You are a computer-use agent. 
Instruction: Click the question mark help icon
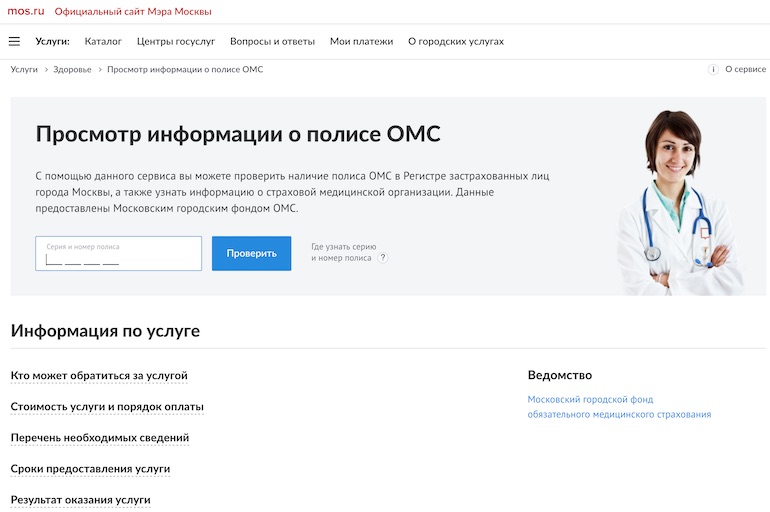point(383,258)
